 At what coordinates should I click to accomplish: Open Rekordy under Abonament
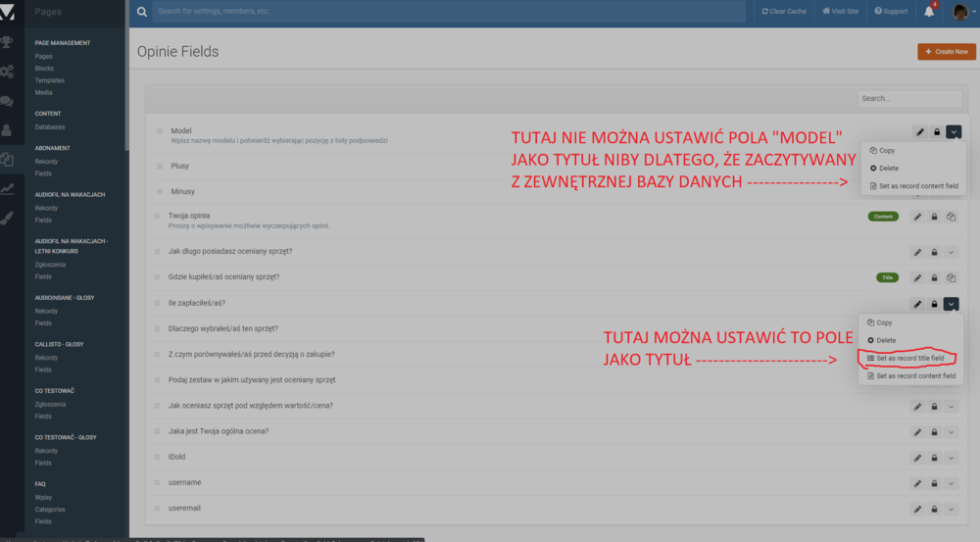click(46, 162)
